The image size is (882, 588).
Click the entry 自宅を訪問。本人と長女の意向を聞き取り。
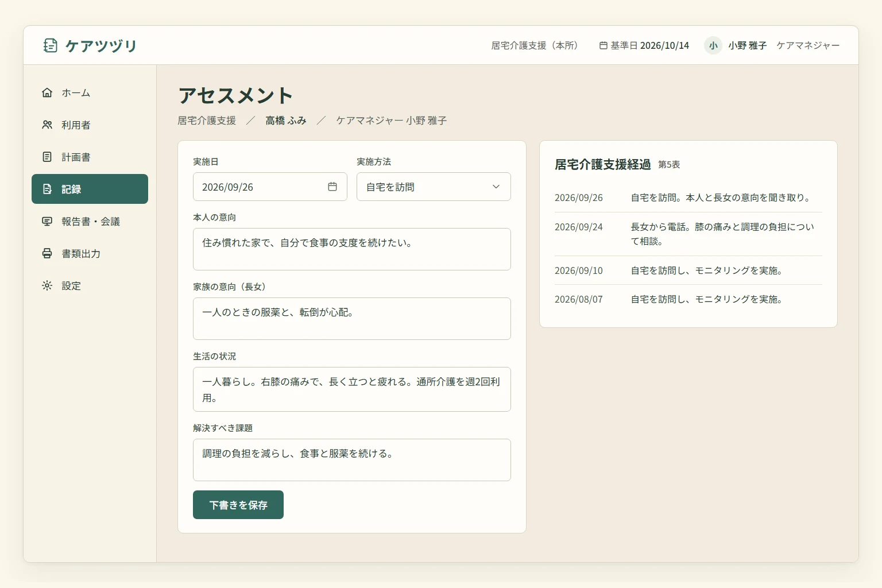click(x=722, y=198)
